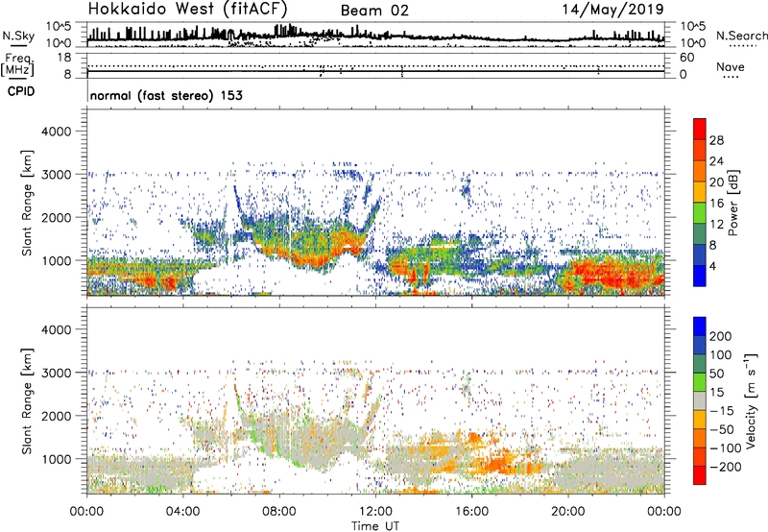768x532 pixels.
Task: Click the 'Hokkaido West (fitACF)' title
Action: 187,9
